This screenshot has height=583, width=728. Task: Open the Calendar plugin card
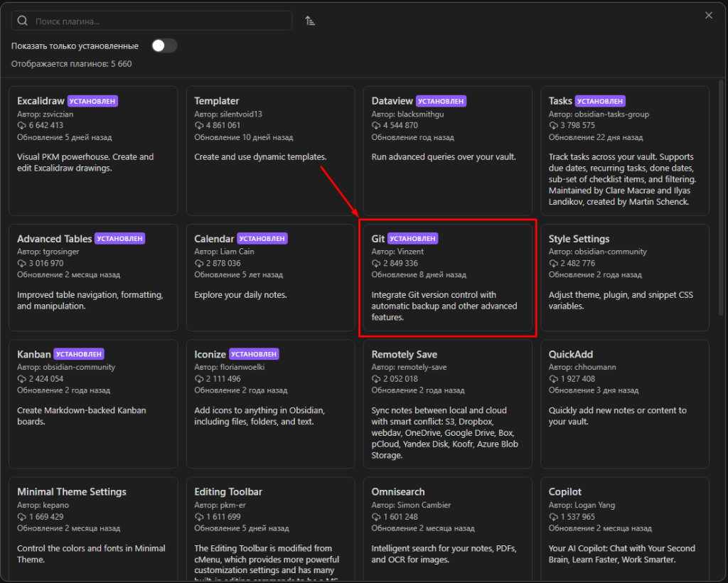pyautogui.click(x=270, y=277)
